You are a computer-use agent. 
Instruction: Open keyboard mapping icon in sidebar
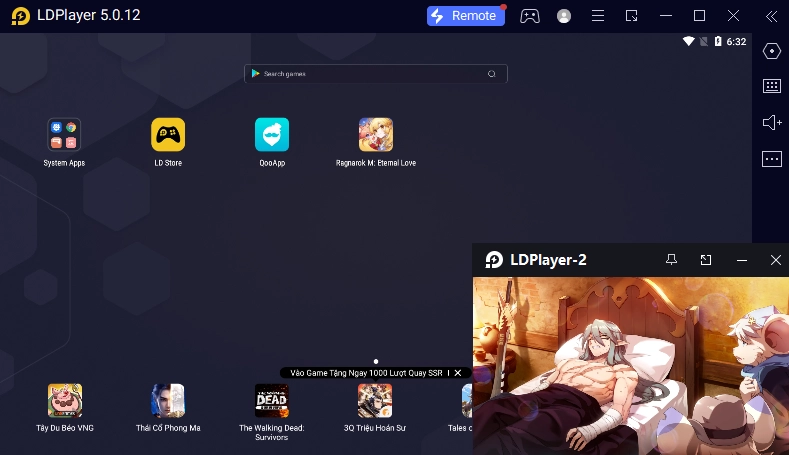click(771, 86)
